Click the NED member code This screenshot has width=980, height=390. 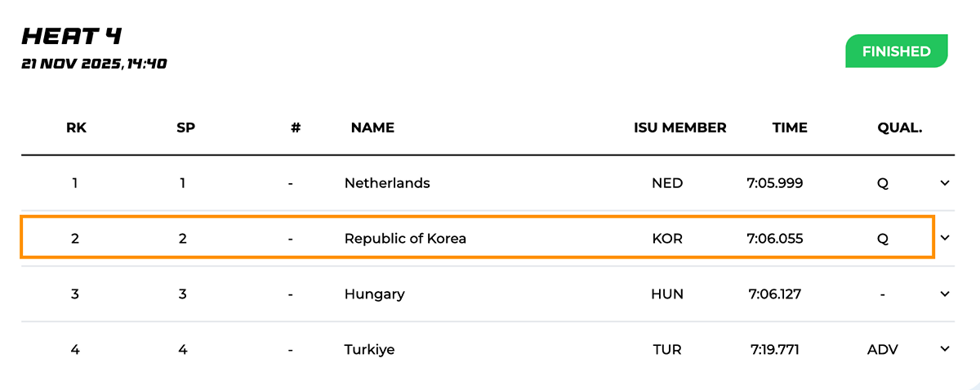(667, 183)
